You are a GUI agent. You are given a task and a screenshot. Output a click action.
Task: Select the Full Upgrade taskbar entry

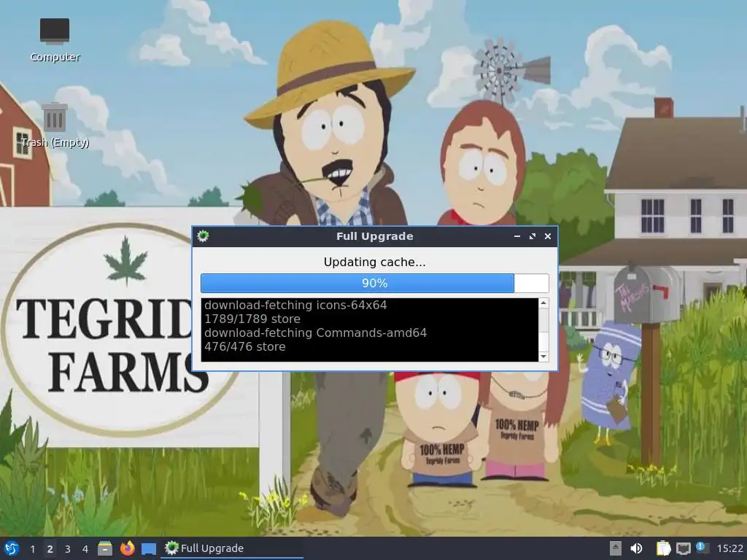click(233, 548)
